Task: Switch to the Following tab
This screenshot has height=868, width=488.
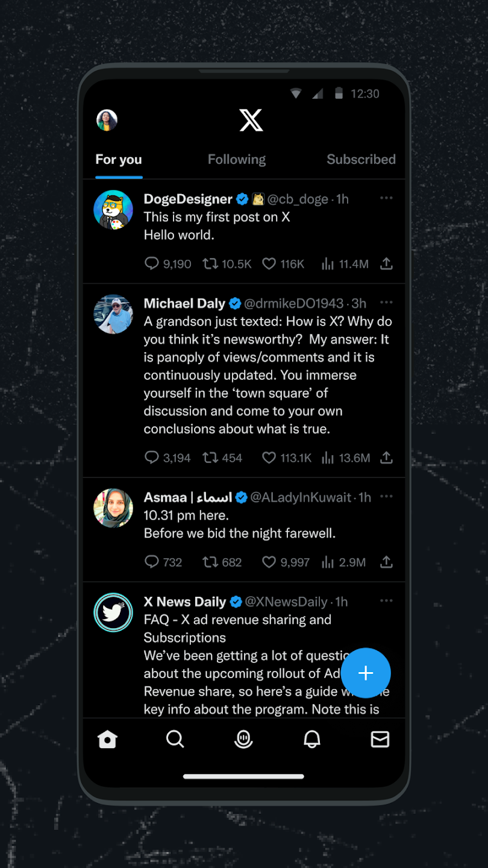Action: coord(237,159)
